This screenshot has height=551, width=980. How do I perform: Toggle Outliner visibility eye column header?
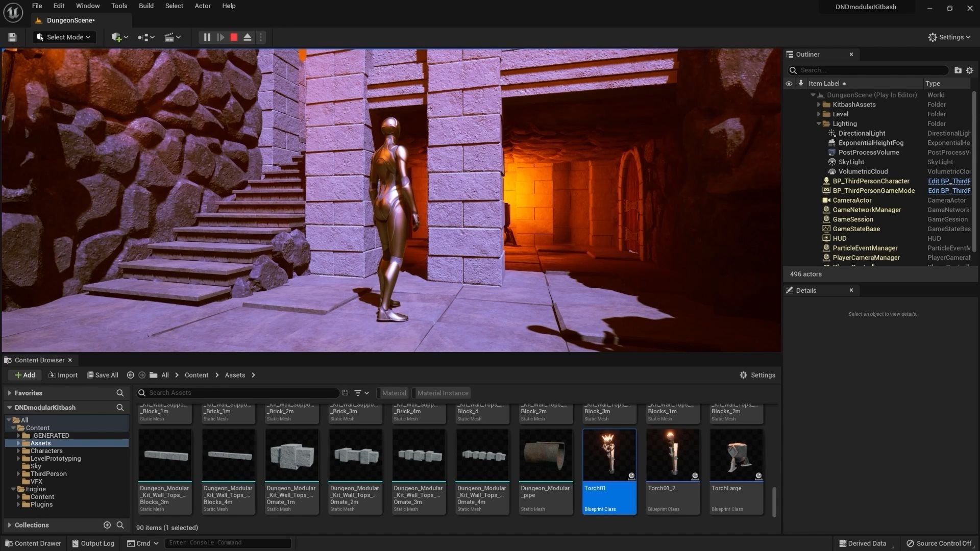click(789, 84)
